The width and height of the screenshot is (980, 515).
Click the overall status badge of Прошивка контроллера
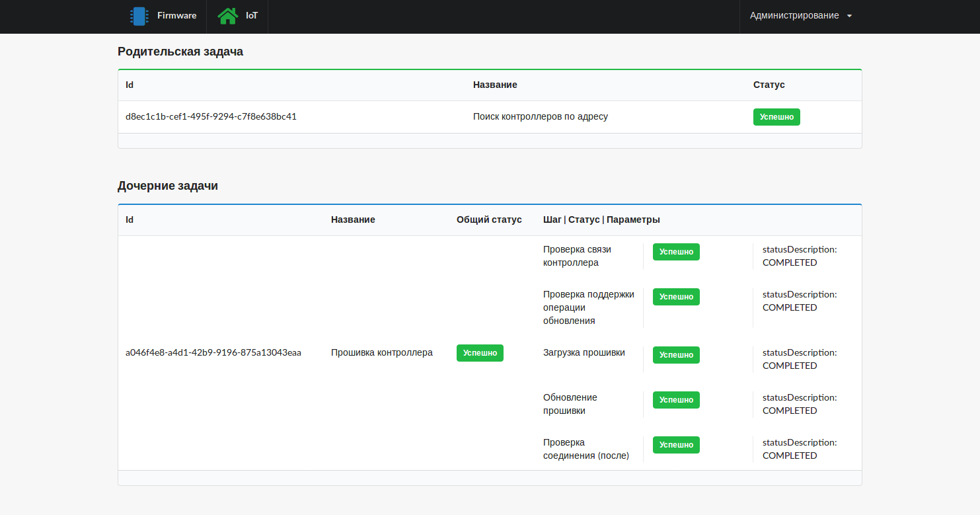point(480,353)
